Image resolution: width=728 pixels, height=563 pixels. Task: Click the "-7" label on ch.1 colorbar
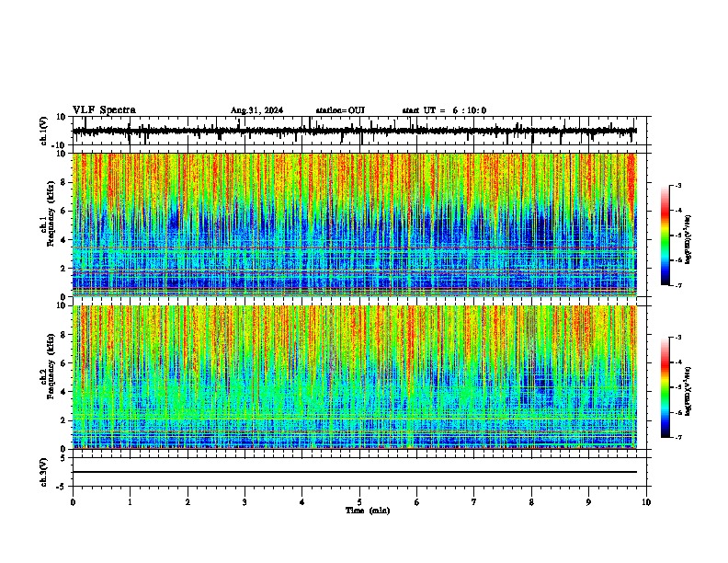(678, 285)
